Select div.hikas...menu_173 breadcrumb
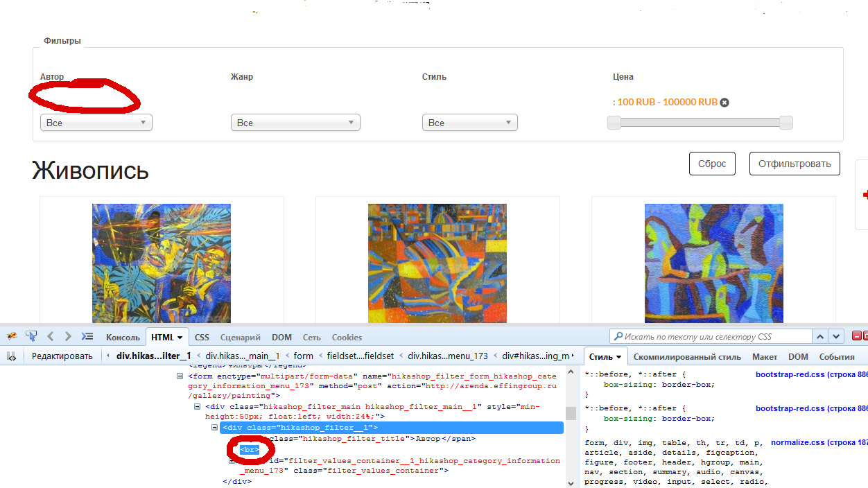Screen dimensions: 868x488 click(x=448, y=356)
